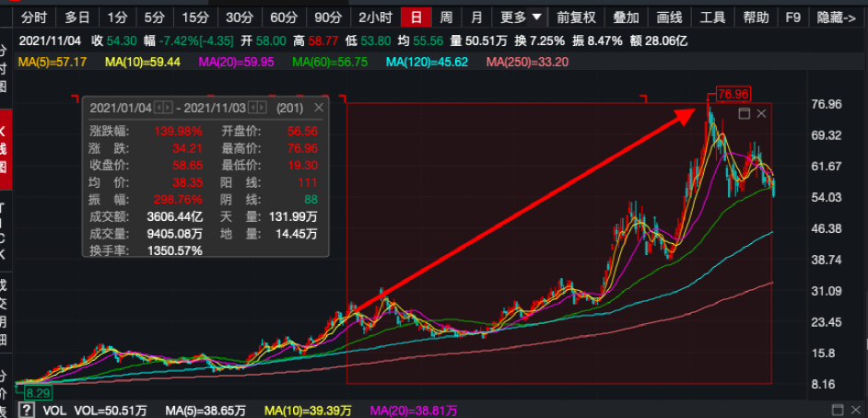The height and width of the screenshot is (418, 868).
Task: Click 隐藏-> to hide the side panel
Action: [x=837, y=17]
